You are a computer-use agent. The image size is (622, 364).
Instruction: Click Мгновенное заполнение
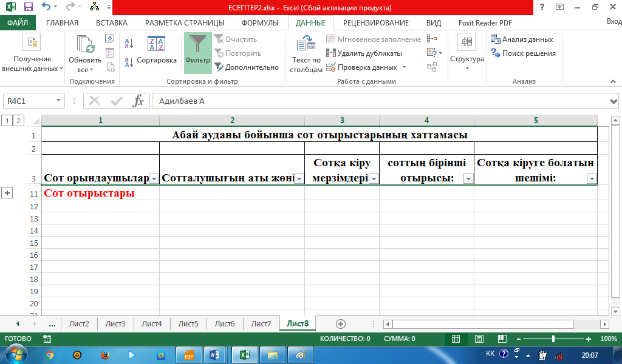point(374,39)
